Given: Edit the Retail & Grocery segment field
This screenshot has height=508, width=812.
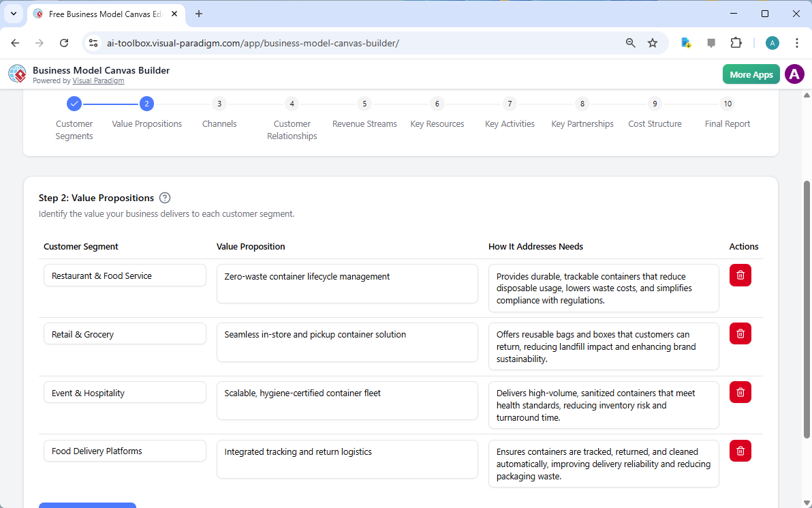Looking at the screenshot, I should click(x=125, y=333).
